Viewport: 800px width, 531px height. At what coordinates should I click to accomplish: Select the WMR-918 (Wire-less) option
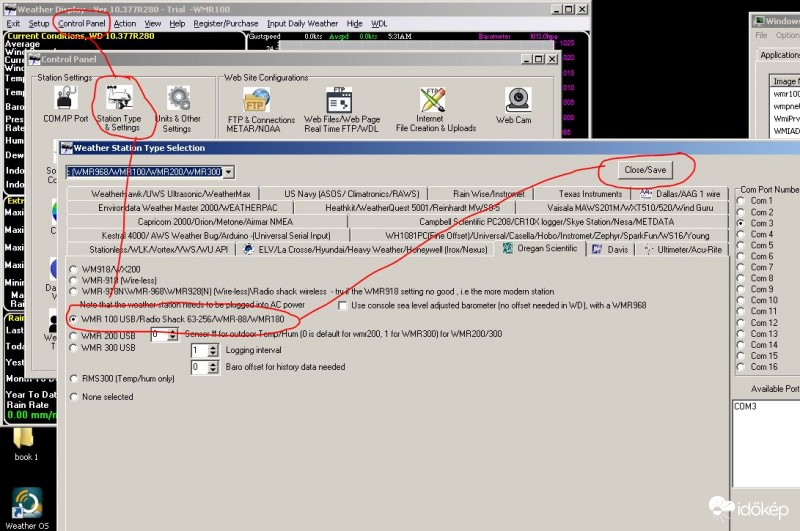[x=73, y=280]
